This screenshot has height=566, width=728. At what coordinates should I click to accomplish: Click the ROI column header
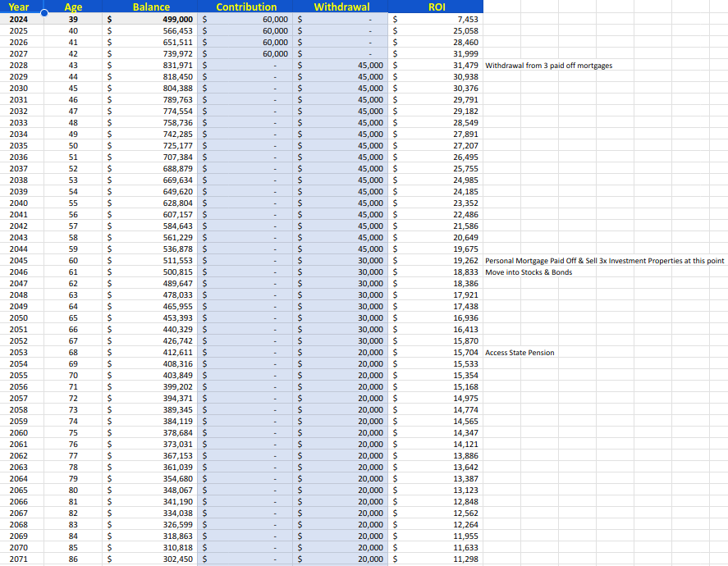click(x=436, y=7)
